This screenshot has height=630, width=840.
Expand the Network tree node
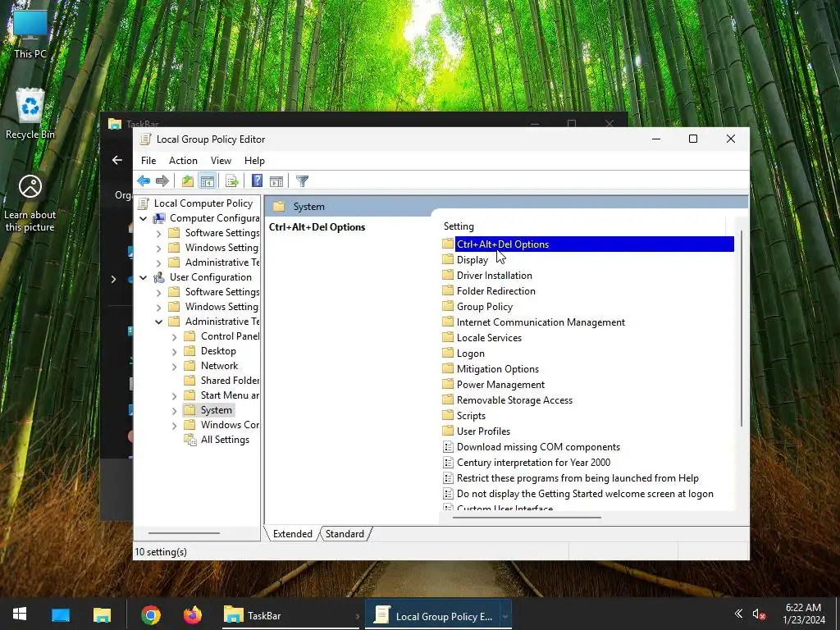[x=174, y=367]
